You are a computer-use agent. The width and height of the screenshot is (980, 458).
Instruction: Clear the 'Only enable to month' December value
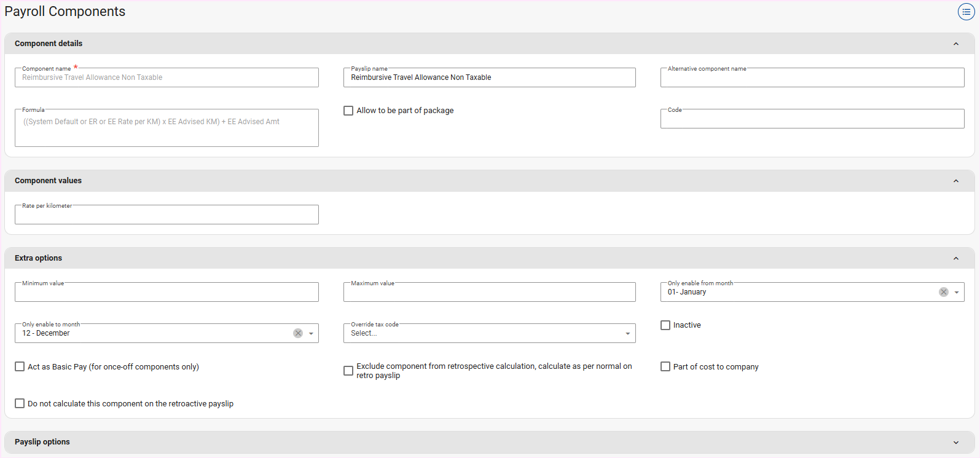298,333
